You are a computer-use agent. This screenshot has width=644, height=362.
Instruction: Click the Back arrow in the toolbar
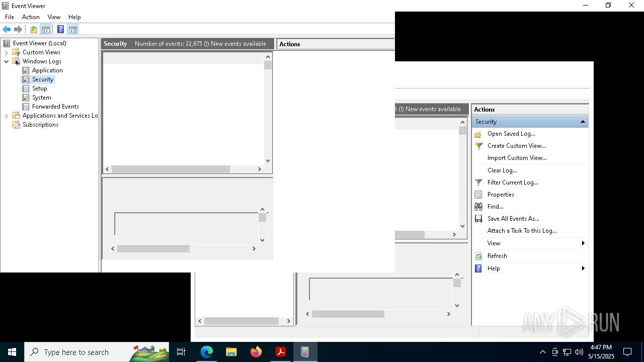point(7,29)
